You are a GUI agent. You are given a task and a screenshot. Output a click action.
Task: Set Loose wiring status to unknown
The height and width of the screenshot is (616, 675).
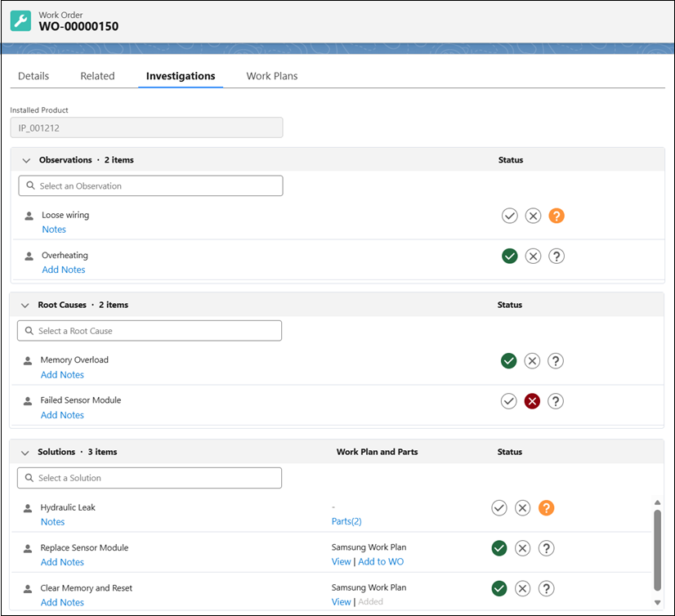[557, 216]
